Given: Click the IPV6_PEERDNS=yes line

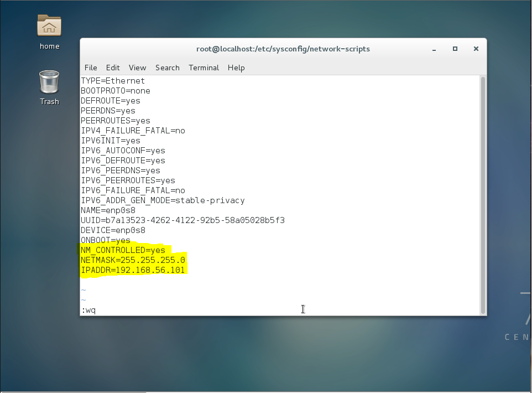Looking at the screenshot, I should pos(120,170).
